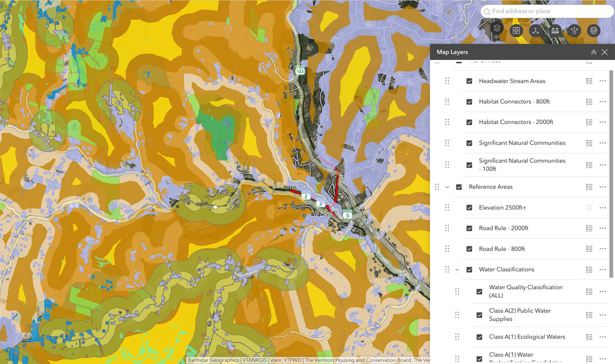Click the Earthstar Geographics attribution text
Image resolution: width=615 pixels, height=364 pixels.
214,360
